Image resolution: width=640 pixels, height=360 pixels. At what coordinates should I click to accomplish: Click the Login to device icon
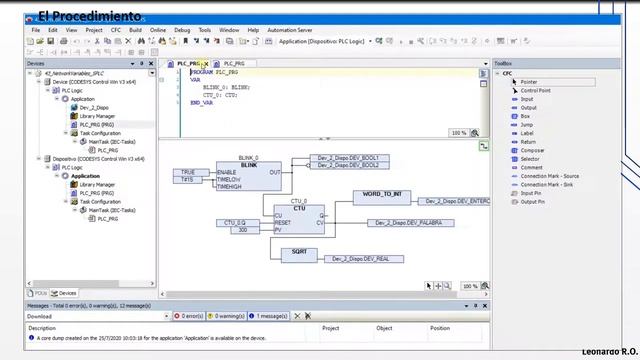(x=379, y=41)
